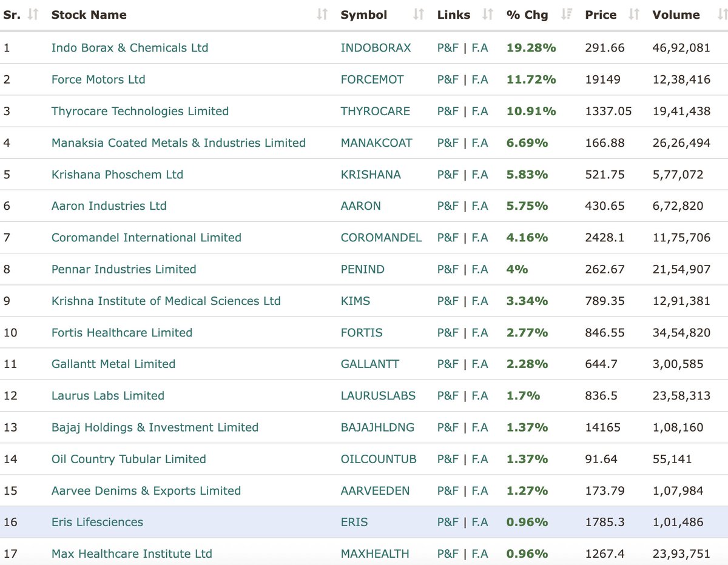The image size is (728, 565).
Task: Open Eris Lifesciences stock link
Action: tap(97, 522)
